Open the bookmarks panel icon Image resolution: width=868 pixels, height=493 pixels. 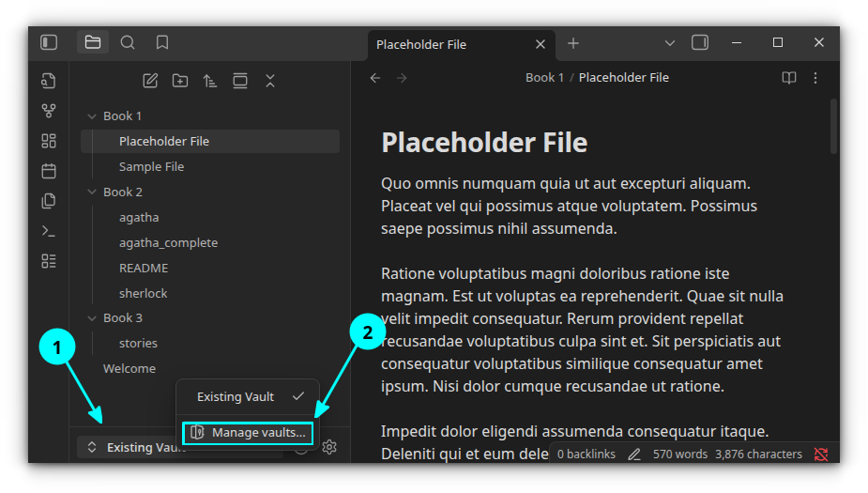[162, 42]
